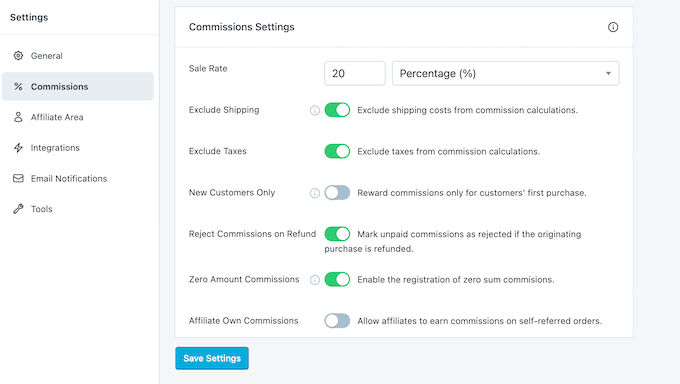This screenshot has height=384, width=680.
Task: Open the Integrations tab
Action: pyautogui.click(x=78, y=148)
